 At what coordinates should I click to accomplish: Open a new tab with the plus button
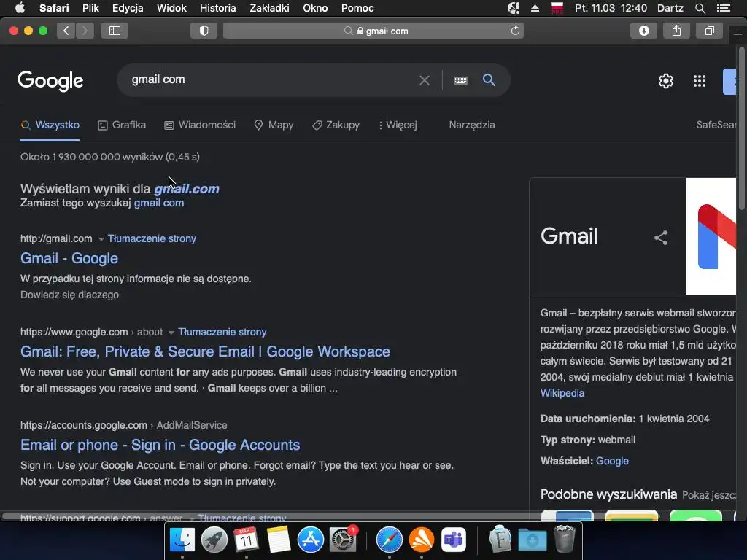pyautogui.click(x=738, y=35)
